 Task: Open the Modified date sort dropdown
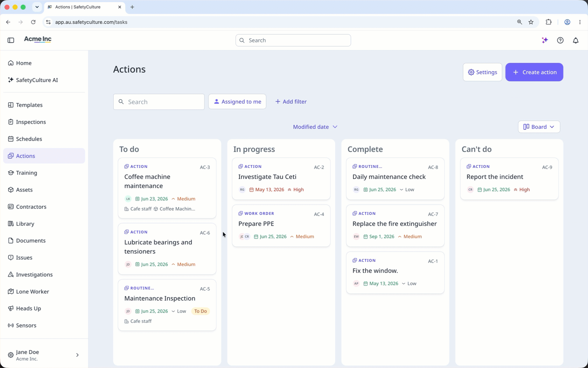pos(315,127)
